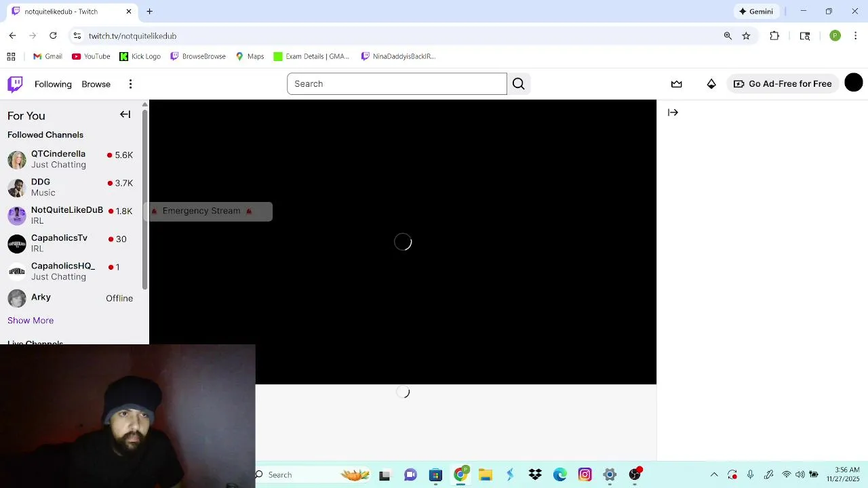The width and height of the screenshot is (868, 488).
Task: Open the YouTube bookmark
Action: tap(91, 56)
